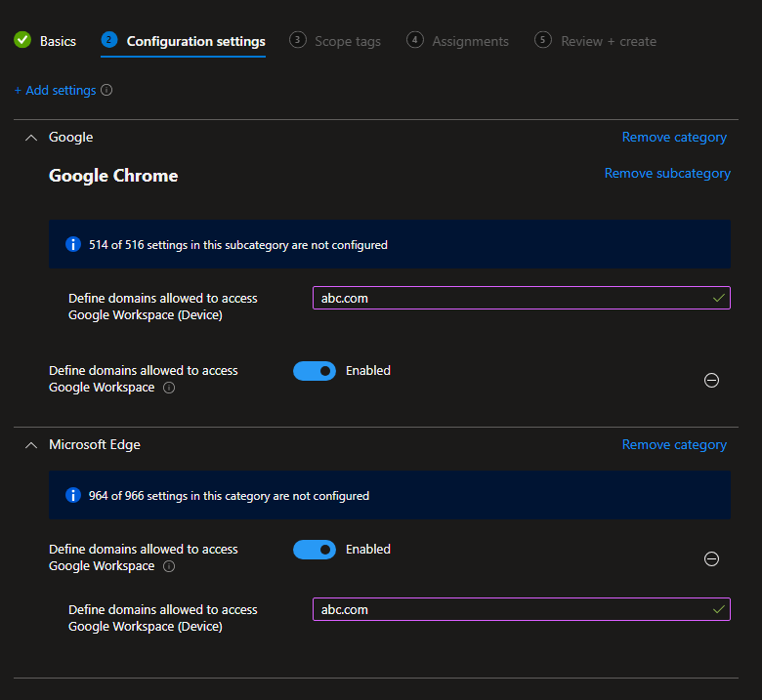
Task: Jump to the Review + create step
Action: tap(596, 41)
